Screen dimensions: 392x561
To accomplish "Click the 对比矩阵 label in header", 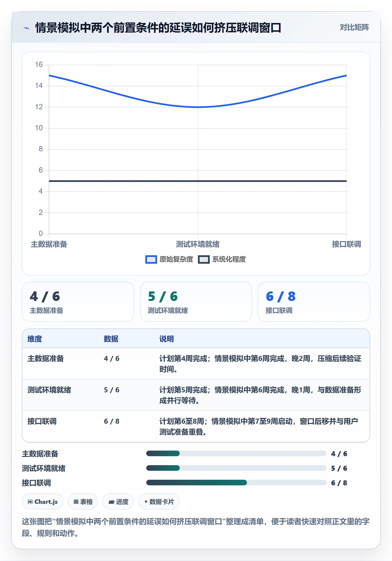I will point(354,27).
